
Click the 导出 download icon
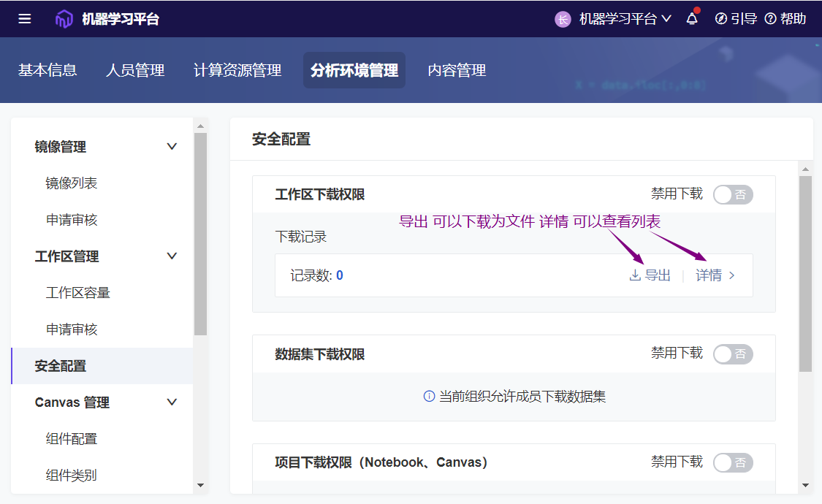pyautogui.click(x=635, y=275)
